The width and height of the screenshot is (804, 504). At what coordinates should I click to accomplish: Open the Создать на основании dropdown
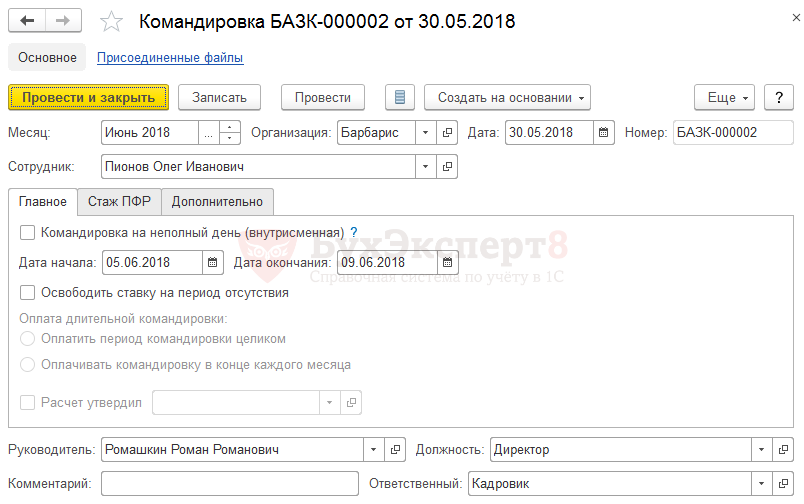tap(507, 97)
